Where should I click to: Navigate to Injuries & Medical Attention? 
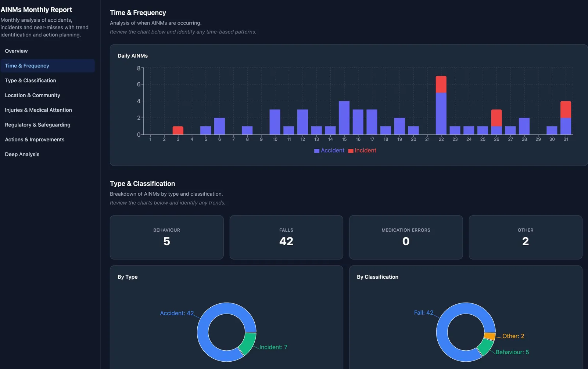tap(47, 110)
